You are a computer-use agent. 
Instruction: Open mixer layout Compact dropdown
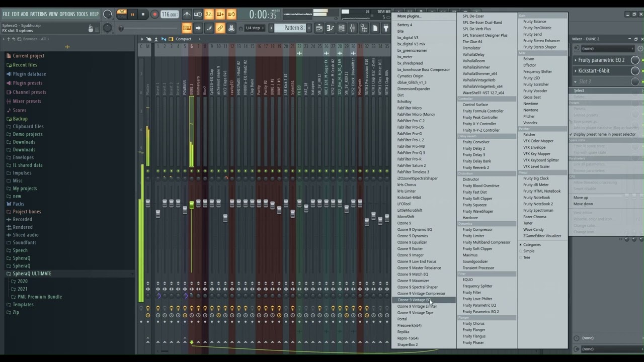[x=183, y=39]
